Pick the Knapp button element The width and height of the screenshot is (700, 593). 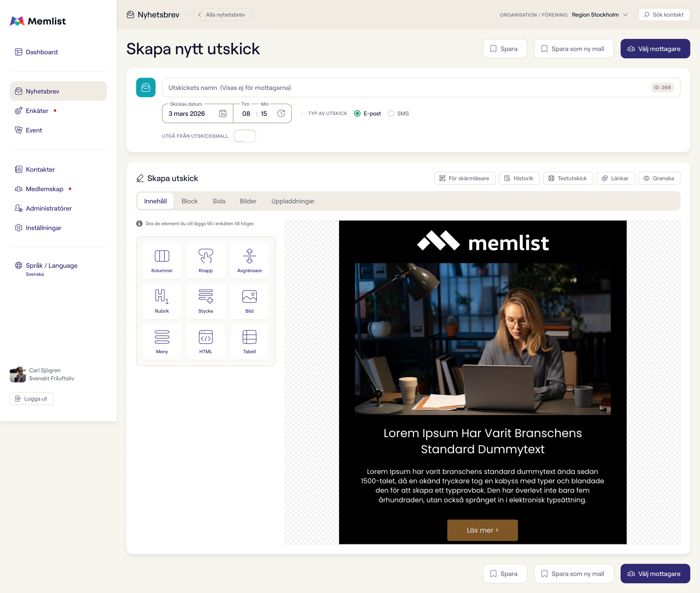(x=205, y=261)
